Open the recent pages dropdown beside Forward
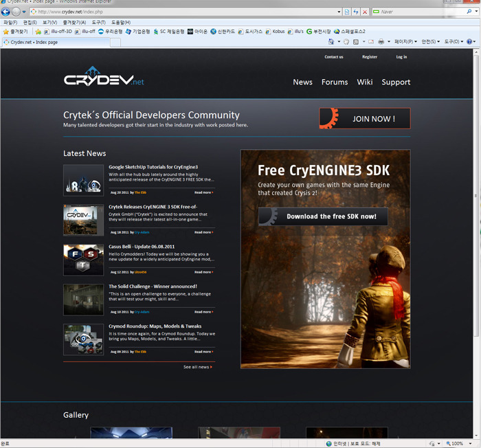The image size is (481, 448). [x=24, y=12]
